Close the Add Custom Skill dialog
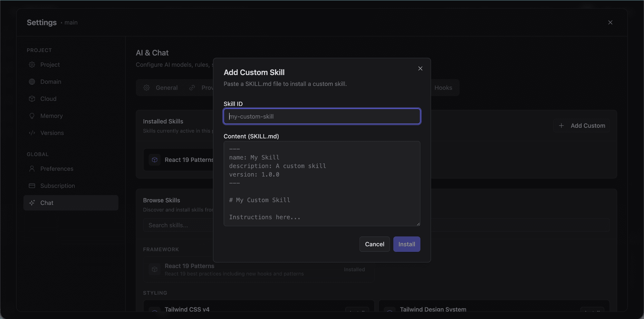The image size is (644, 319). (x=420, y=68)
